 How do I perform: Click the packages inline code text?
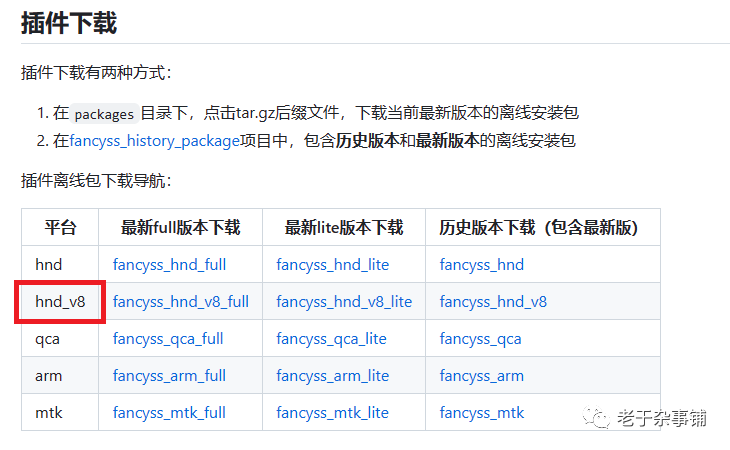point(104,114)
